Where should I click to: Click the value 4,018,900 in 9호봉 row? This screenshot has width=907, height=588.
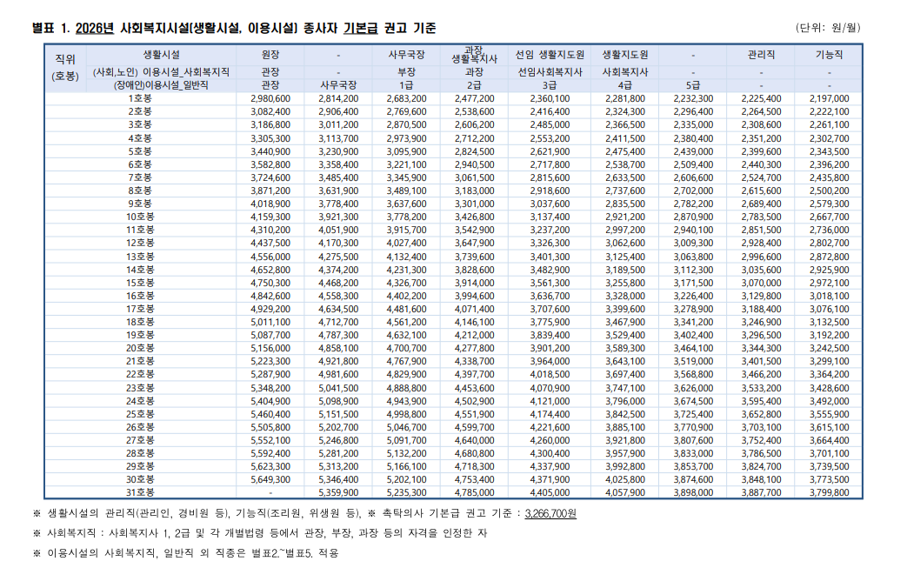pos(270,204)
